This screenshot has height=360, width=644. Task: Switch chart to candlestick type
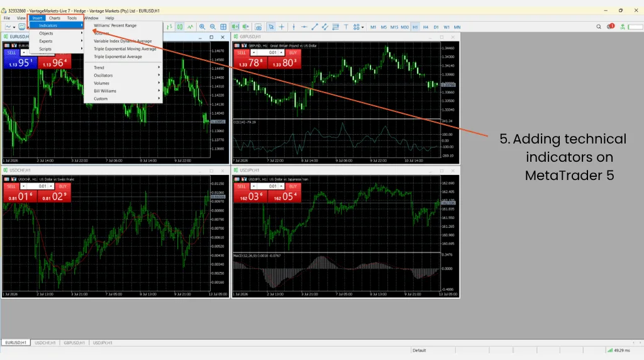[180, 27]
